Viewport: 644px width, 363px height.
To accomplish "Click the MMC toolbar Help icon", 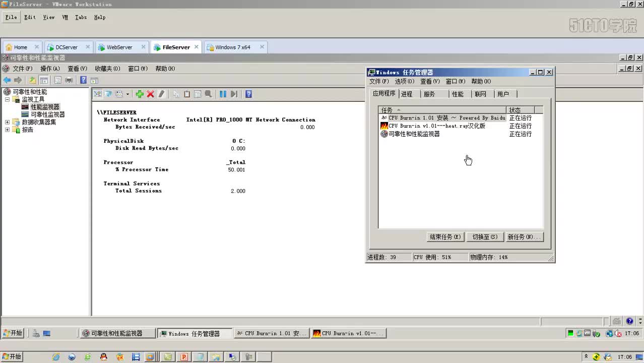I will 84,80.
